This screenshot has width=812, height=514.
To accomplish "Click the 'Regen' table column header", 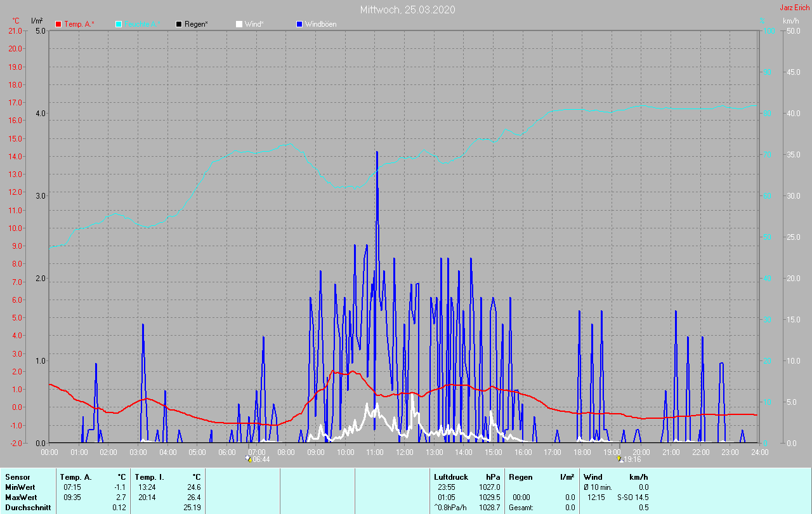I will [x=521, y=477].
